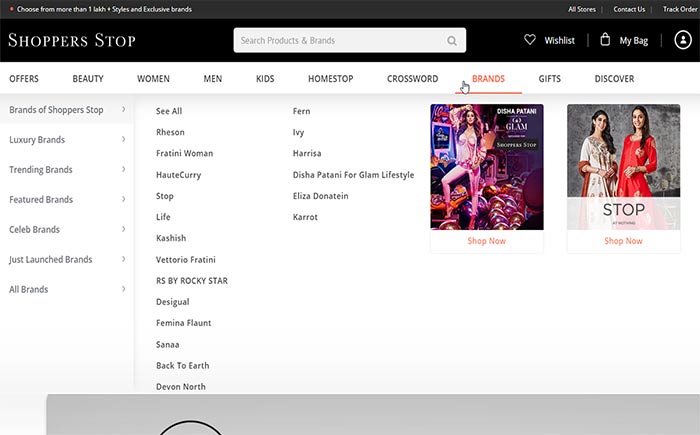Click the Shoppers Stop logo
700x435 pixels.
click(72, 41)
